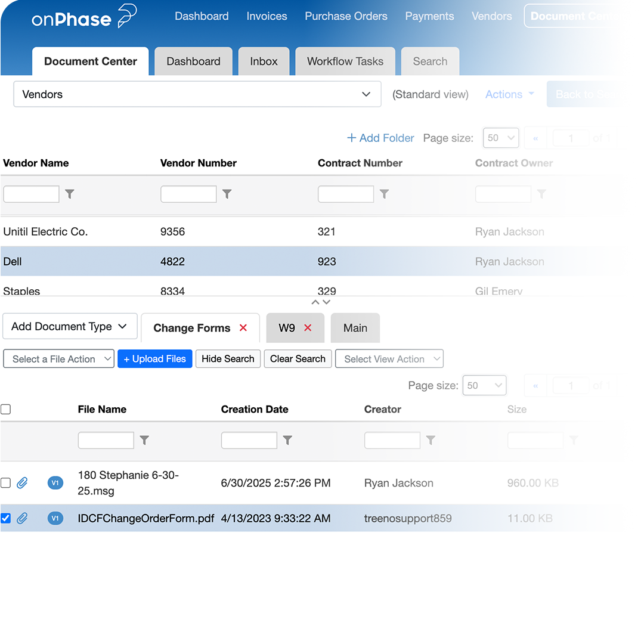Open Payments in top navigation
Viewport: 644px width, 644px height.
[x=429, y=16]
